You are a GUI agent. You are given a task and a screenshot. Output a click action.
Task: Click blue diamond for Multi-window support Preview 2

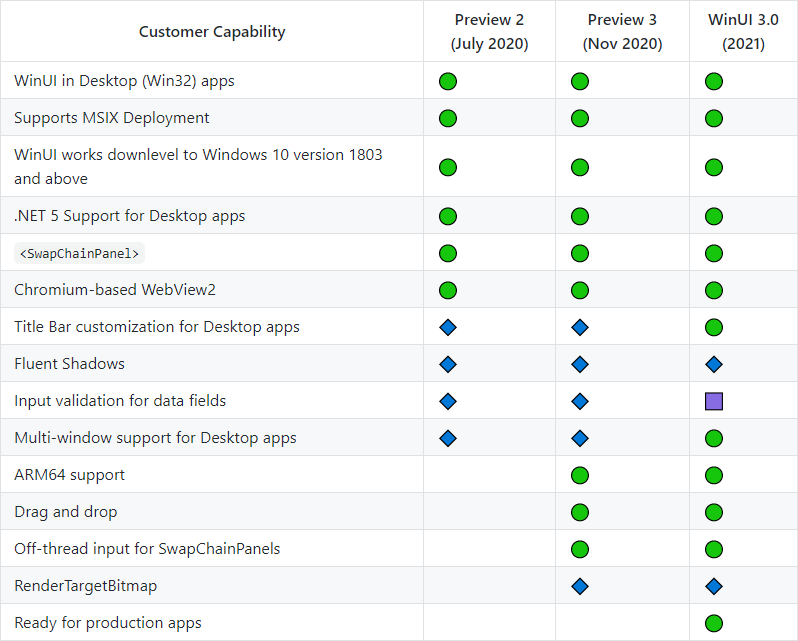point(448,439)
